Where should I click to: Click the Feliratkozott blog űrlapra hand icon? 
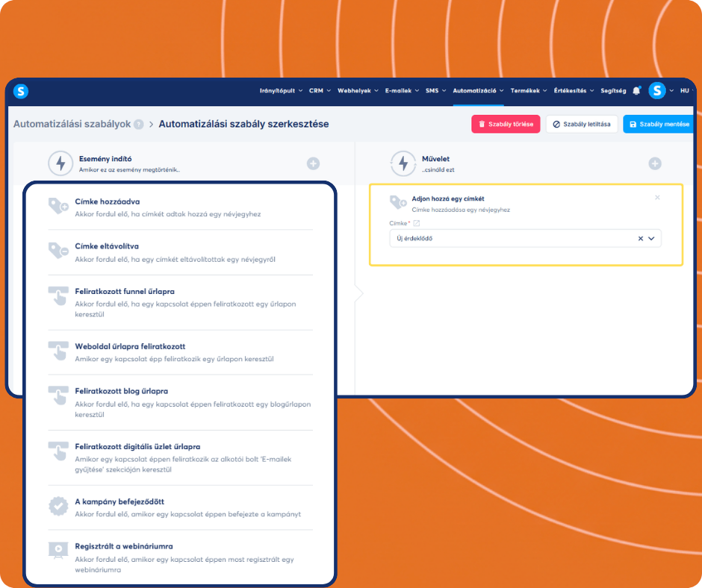pos(58,395)
